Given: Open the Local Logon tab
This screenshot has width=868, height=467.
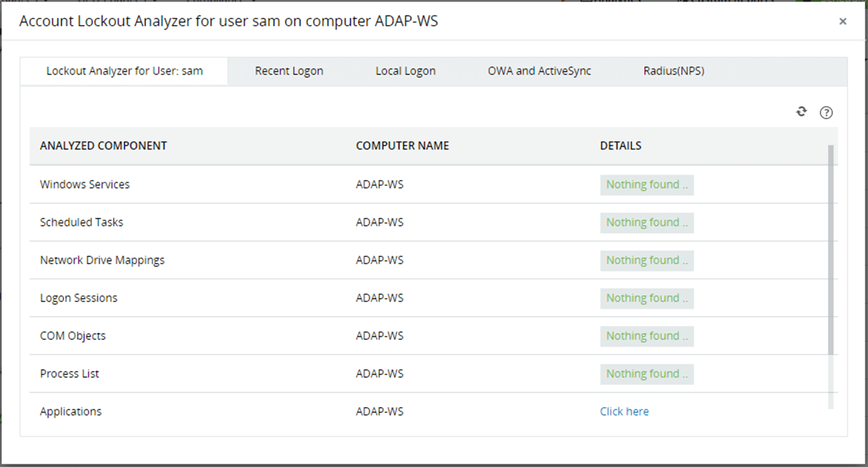Looking at the screenshot, I should coord(406,71).
